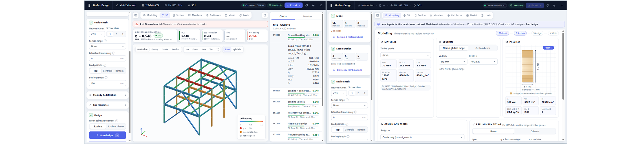Click the refresh icon in the No member window header
Viewport: 644px width, 144px height.
click(x=548, y=5)
